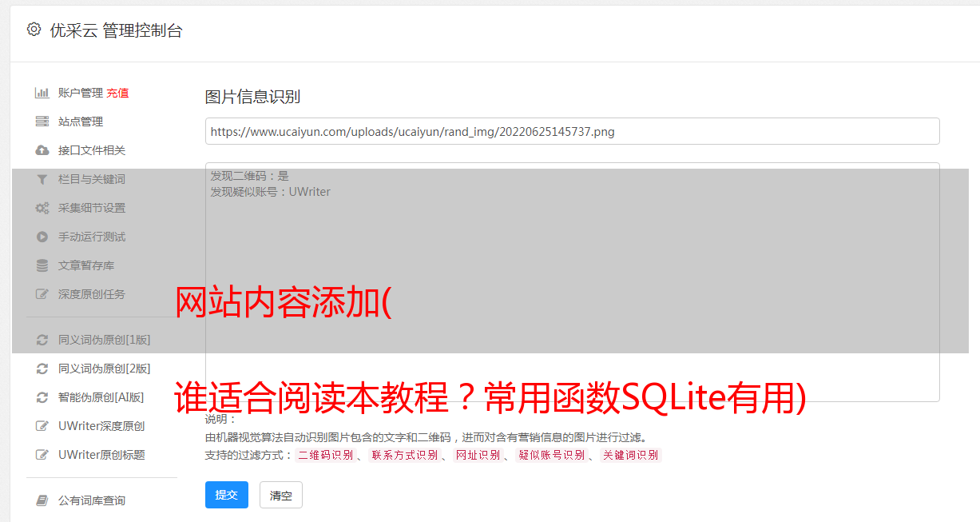Click the refresh icon for 同义词伪原创[1版]
This screenshot has height=522, width=980.
click(x=42, y=340)
